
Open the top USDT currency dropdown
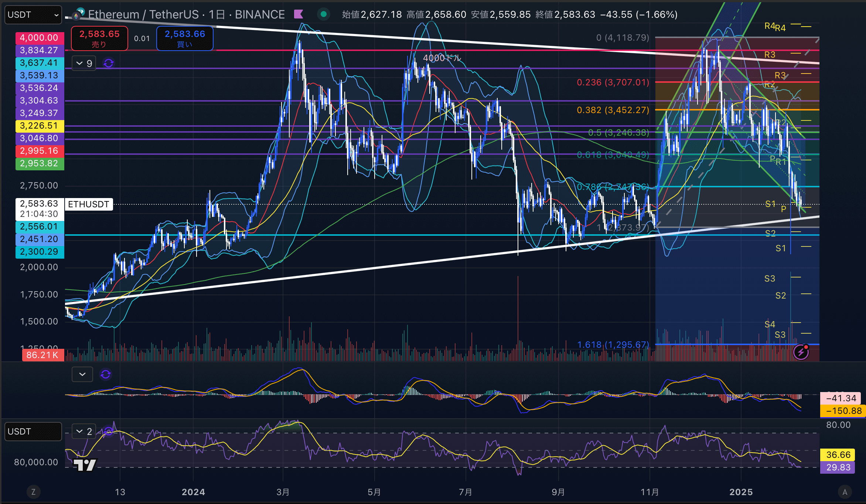coord(33,15)
